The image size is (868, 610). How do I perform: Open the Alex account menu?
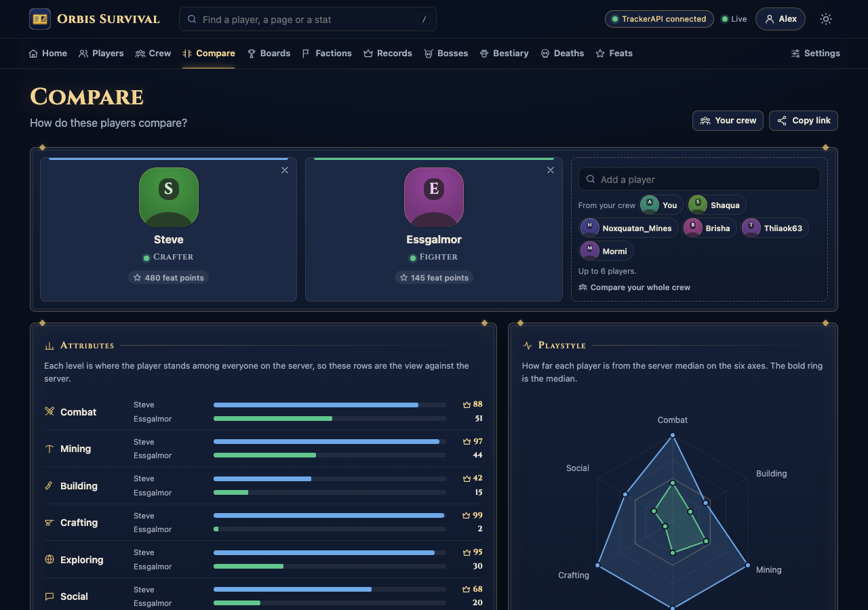pyautogui.click(x=781, y=19)
